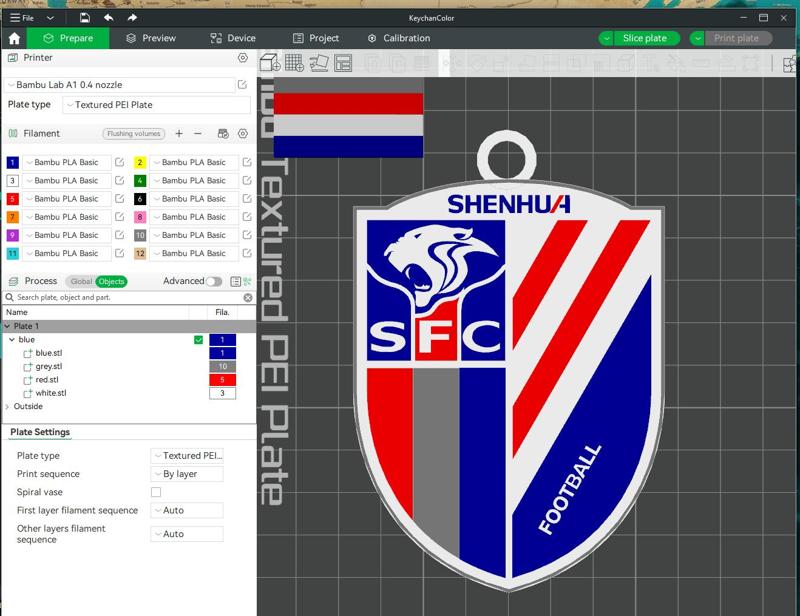Viewport: 800px width, 616px height.
Task: Open Other layers filament sequence dropdown
Action: (187, 534)
